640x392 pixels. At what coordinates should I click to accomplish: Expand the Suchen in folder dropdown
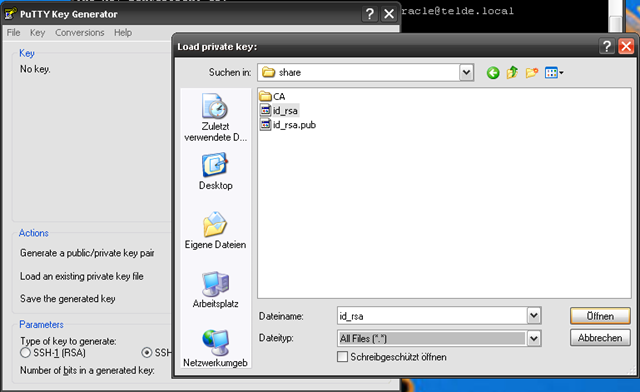pyautogui.click(x=466, y=73)
